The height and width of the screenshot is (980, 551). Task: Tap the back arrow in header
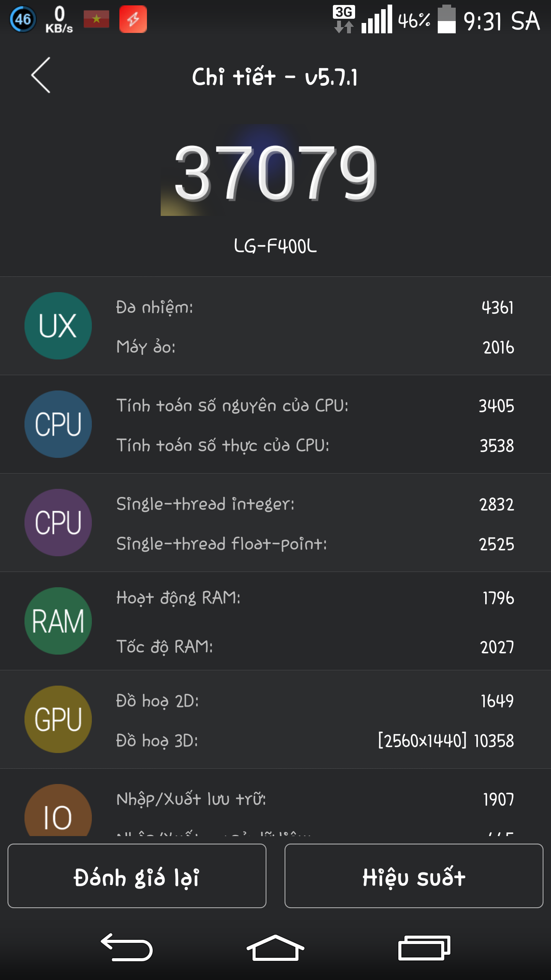[x=41, y=75]
